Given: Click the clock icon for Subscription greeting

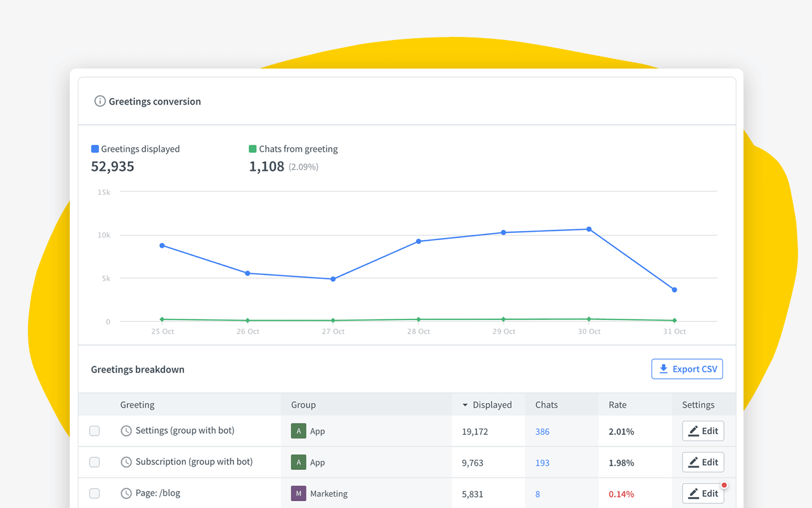Looking at the screenshot, I should 126,462.
